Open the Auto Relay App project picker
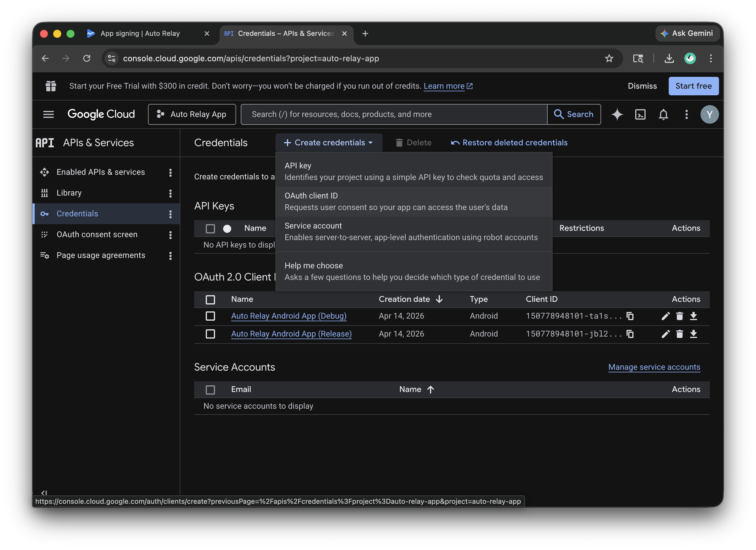Screen dimensions: 756x550 pos(192,114)
